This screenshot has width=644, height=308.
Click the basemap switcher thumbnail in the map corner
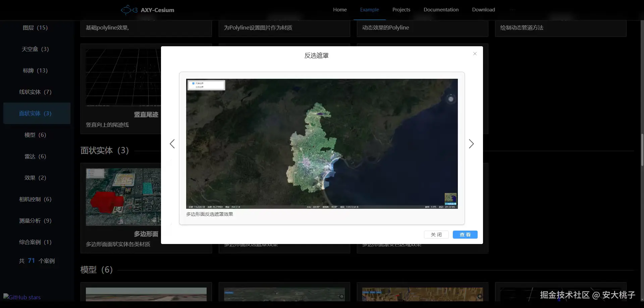[x=450, y=199]
